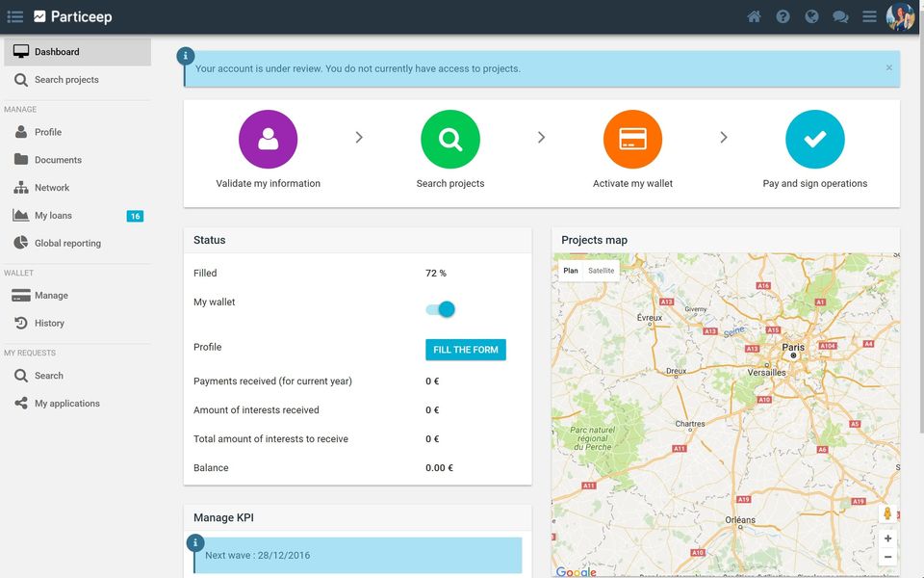Collapse the sidebar with top-left menu icon
The height and width of the screenshot is (578, 924).
point(15,16)
